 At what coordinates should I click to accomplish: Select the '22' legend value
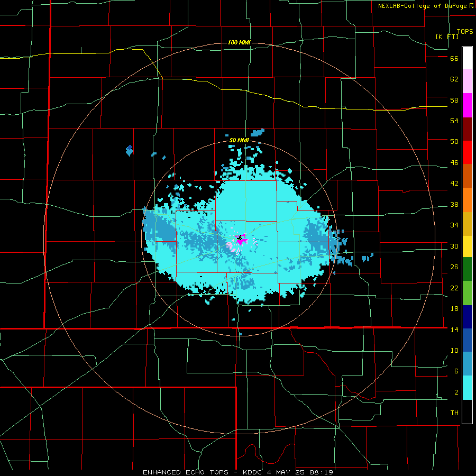454,288
